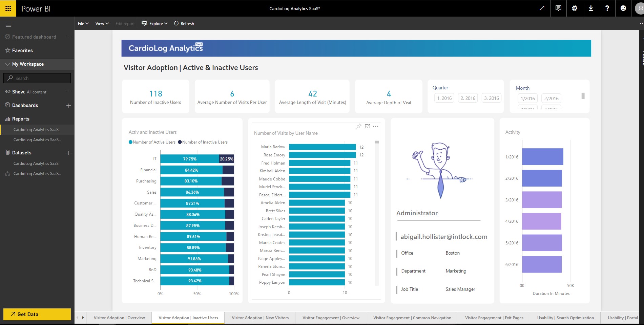This screenshot has width=644, height=325.
Task: Switch to Visitor Engagement | Overview tab
Action: 331,318
